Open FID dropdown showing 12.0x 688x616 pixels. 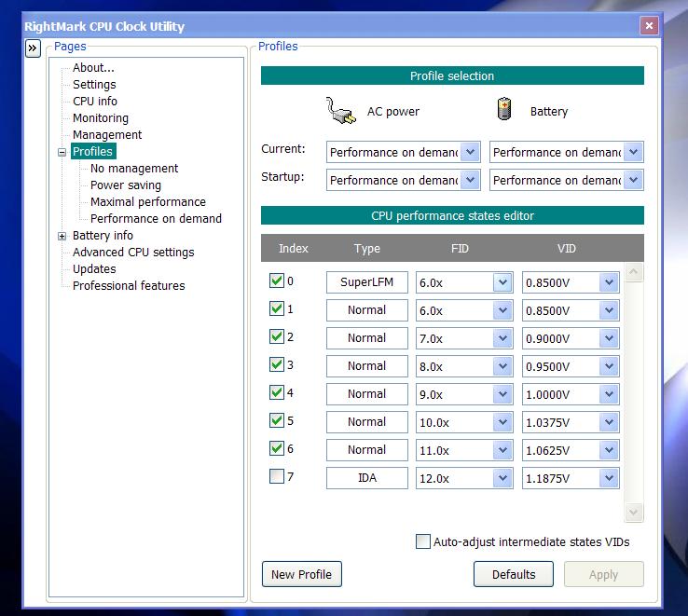502,478
